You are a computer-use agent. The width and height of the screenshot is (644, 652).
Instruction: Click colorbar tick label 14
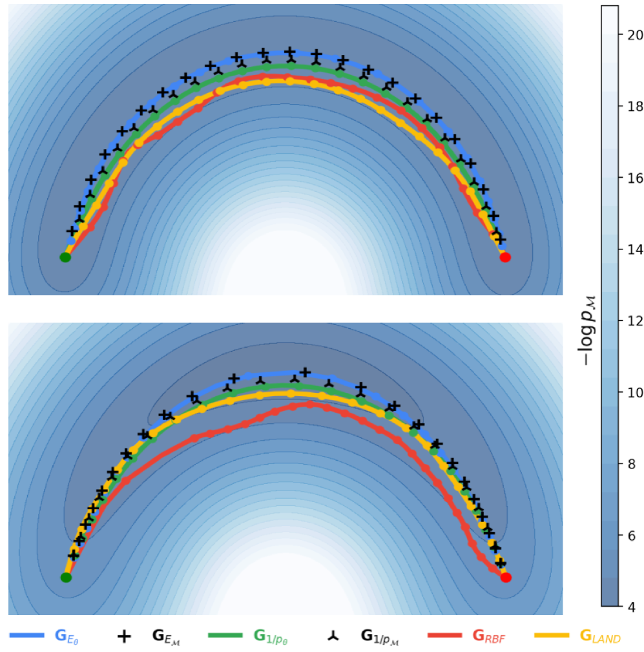click(x=635, y=250)
